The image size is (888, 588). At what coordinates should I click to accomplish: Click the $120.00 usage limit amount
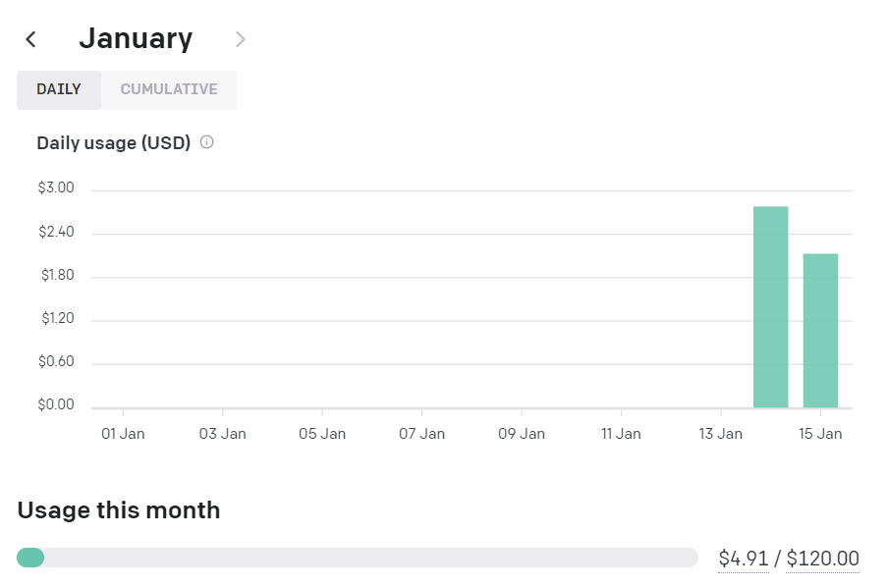coord(822,558)
